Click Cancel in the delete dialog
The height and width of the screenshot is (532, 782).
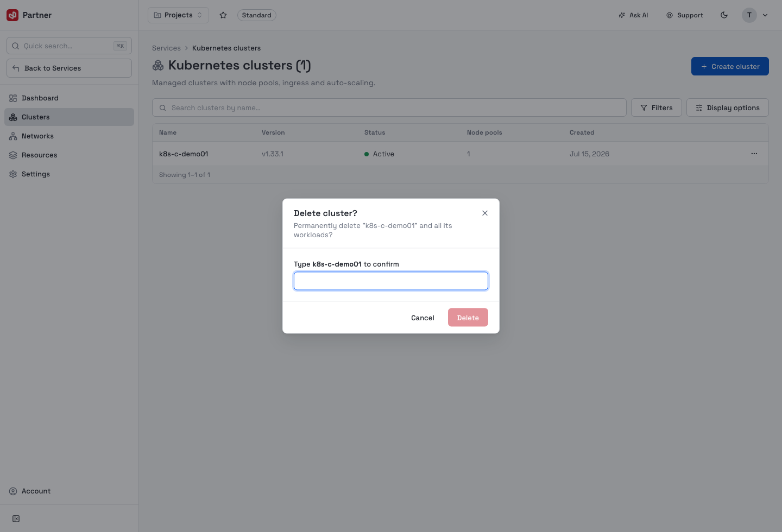422,318
